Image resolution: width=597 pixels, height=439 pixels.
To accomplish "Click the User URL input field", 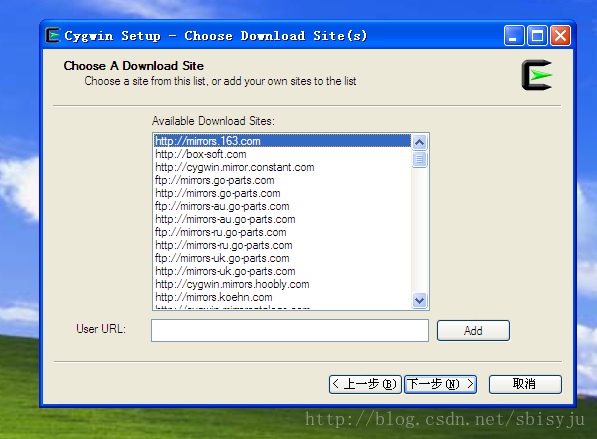I will click(290, 330).
